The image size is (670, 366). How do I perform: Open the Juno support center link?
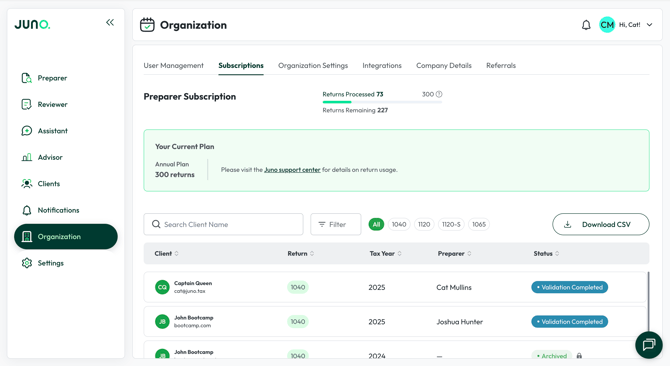(292, 170)
